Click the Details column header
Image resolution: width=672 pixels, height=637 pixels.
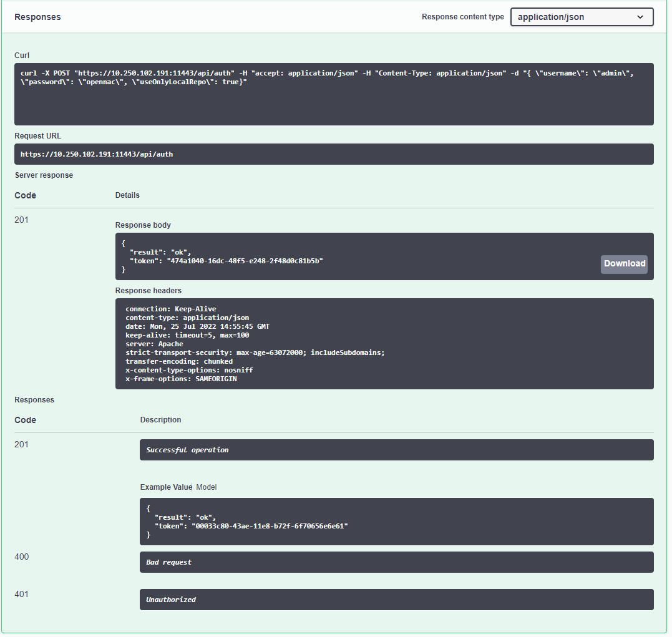(x=127, y=195)
